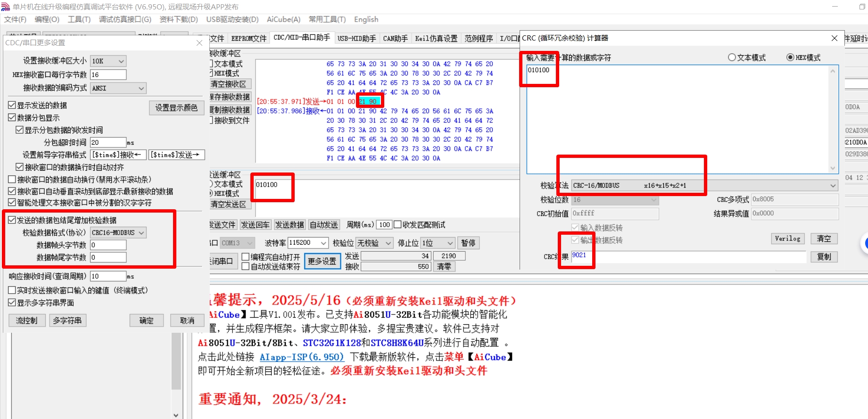Switch language via English menu
The width and height of the screenshot is (868, 419).
tap(366, 19)
